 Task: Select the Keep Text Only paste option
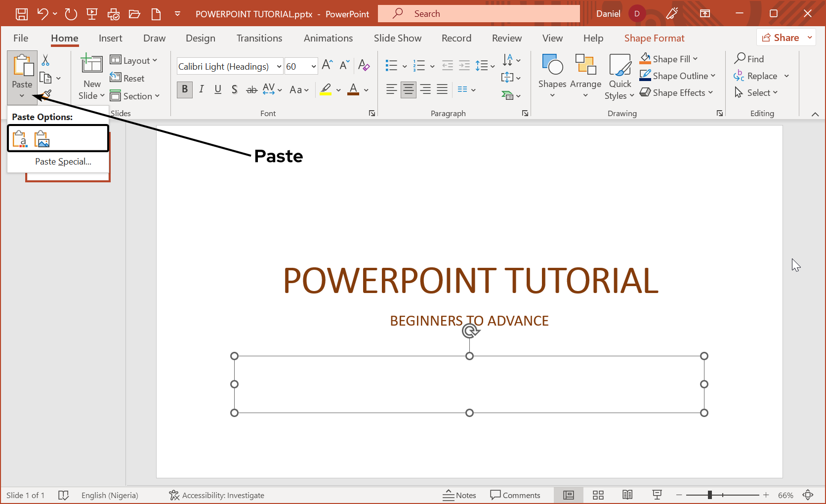(x=20, y=139)
